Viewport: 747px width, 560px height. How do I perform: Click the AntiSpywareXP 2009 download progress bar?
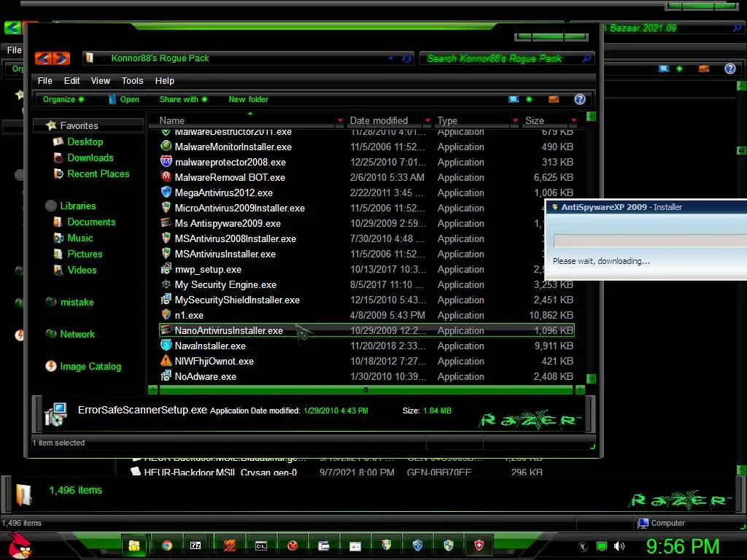tap(650, 241)
